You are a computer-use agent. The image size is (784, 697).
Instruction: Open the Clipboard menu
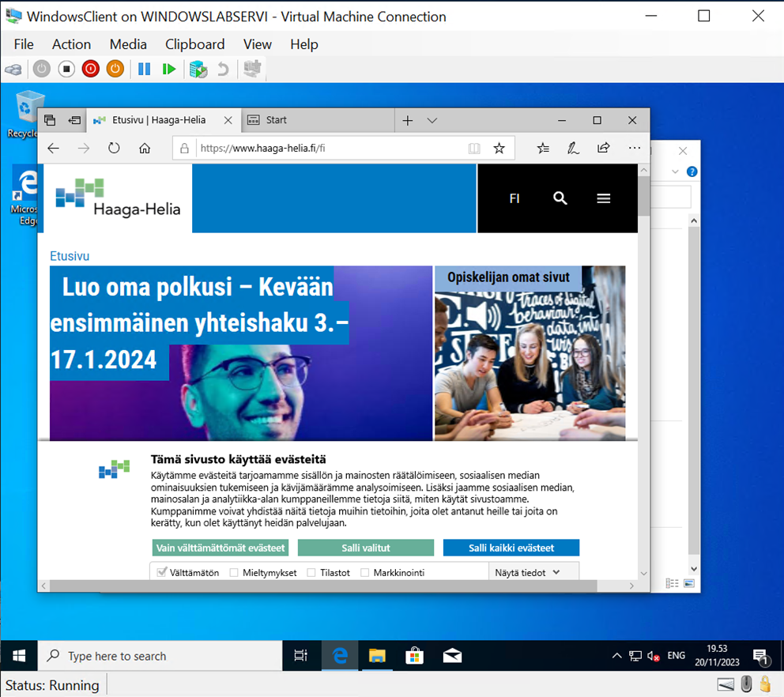pyautogui.click(x=194, y=44)
